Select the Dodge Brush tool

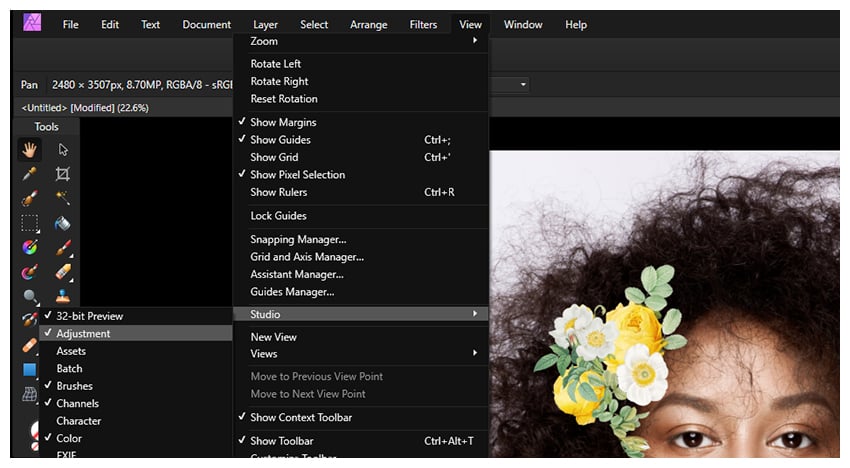click(30, 296)
